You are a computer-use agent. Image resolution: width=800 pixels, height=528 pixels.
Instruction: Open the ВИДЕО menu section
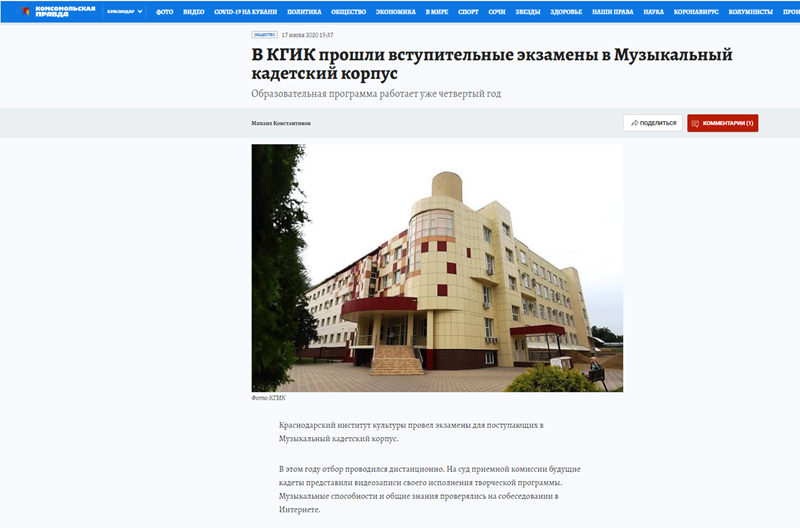193,12
